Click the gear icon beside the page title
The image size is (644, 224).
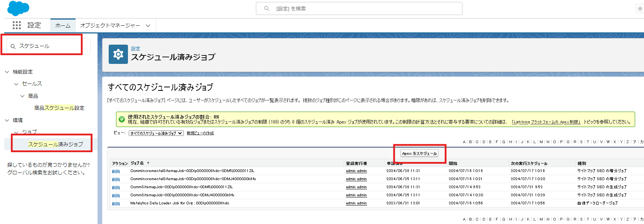[118, 54]
